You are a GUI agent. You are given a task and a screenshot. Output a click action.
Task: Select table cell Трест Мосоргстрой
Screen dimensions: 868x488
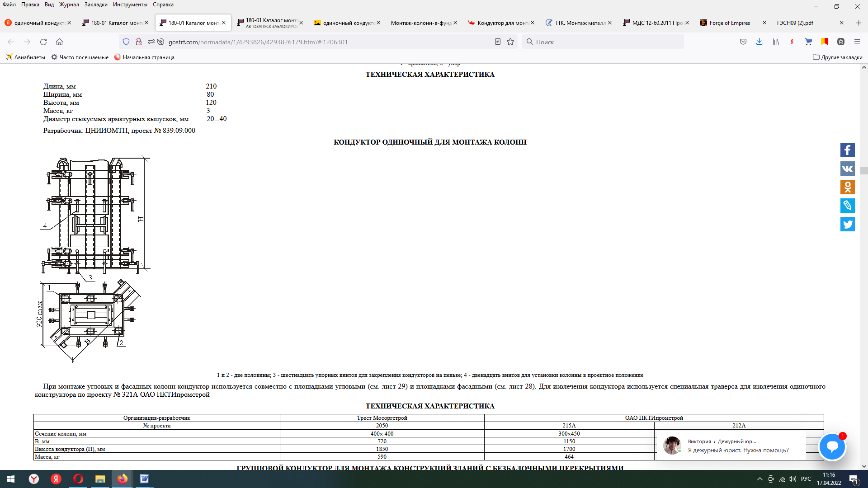pos(382,418)
